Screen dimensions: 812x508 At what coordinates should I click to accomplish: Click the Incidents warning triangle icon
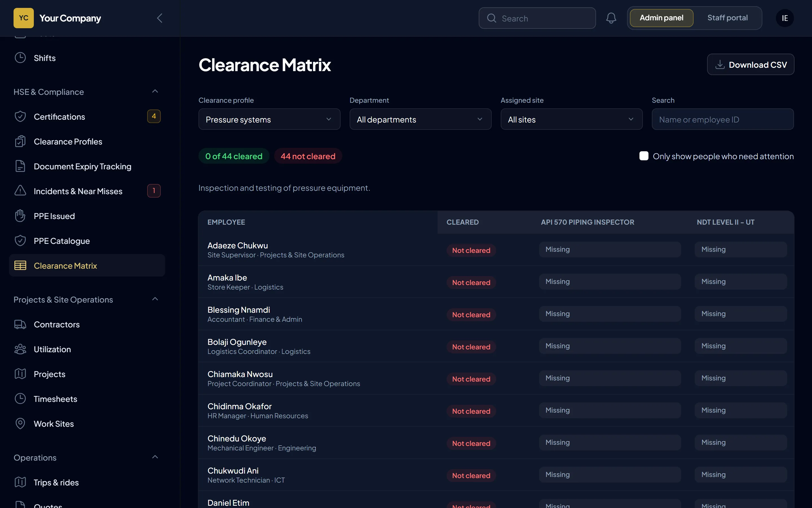(x=20, y=191)
